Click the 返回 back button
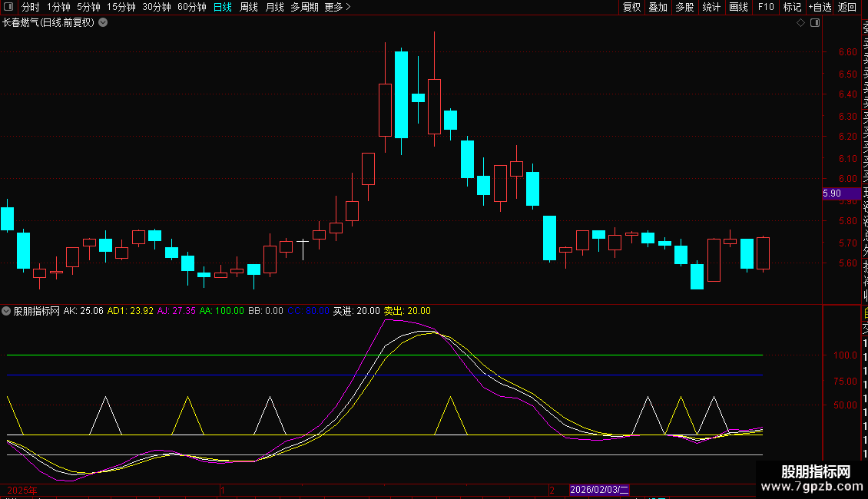The width and height of the screenshot is (868, 499). (847, 7)
